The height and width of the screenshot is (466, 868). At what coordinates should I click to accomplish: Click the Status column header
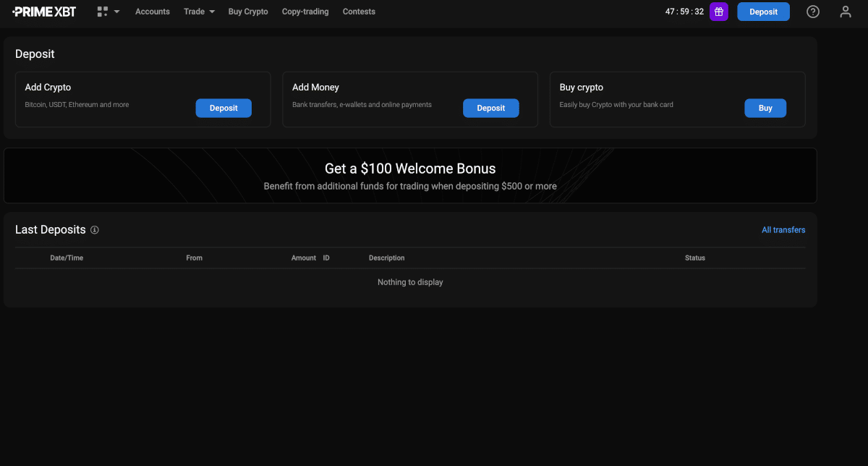(695, 258)
